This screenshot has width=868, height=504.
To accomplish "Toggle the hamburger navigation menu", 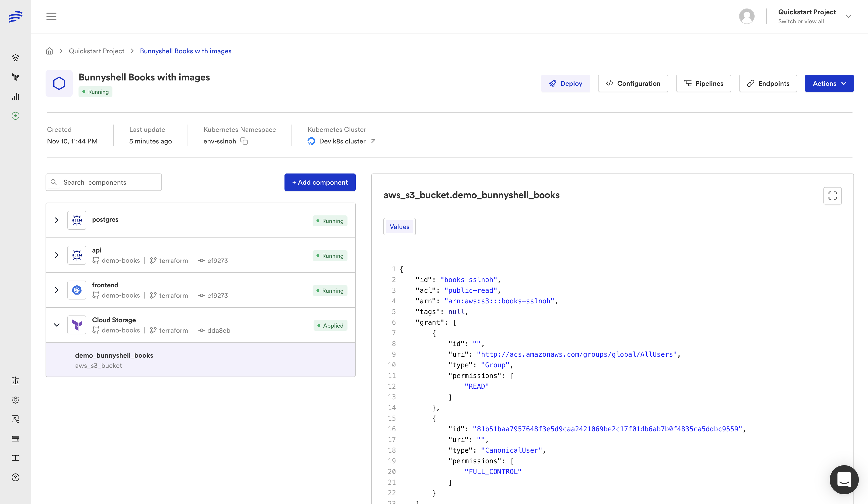I will pyautogui.click(x=51, y=16).
